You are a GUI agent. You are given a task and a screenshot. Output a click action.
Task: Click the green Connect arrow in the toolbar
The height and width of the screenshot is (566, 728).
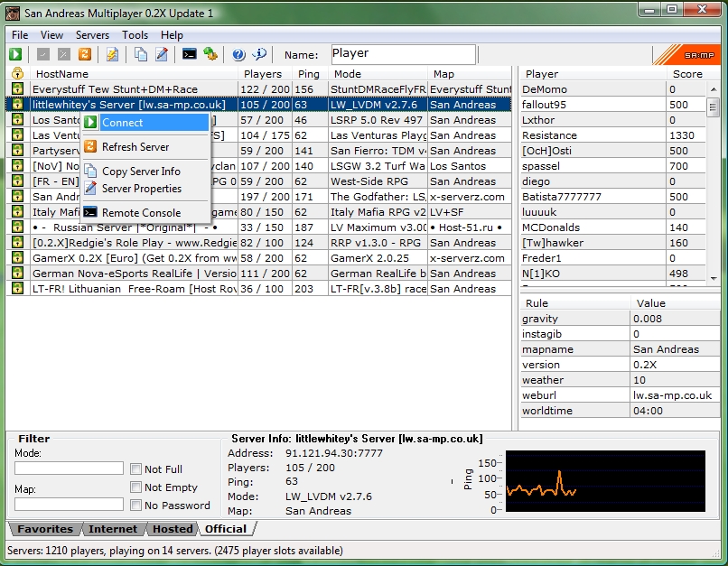point(16,55)
